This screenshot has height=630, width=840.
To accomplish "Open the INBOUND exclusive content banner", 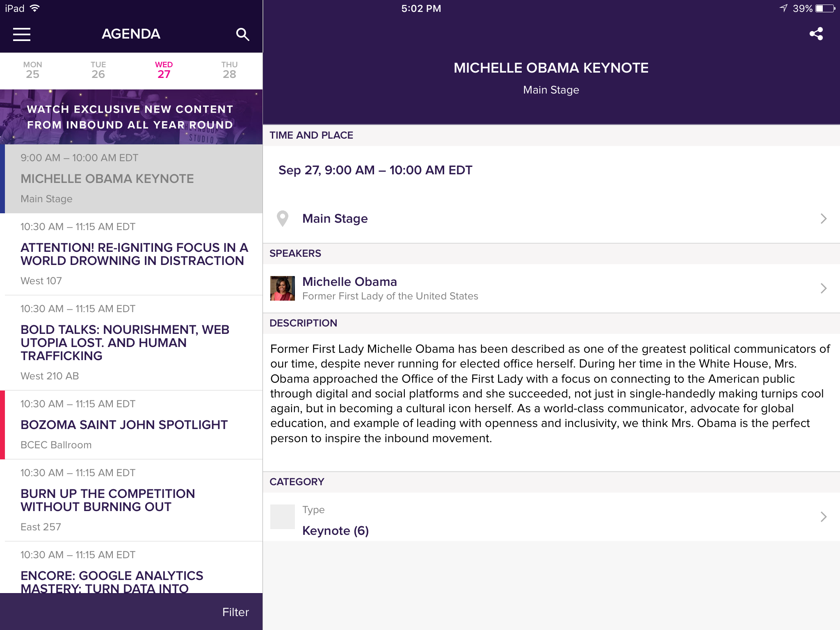I will coord(131,117).
